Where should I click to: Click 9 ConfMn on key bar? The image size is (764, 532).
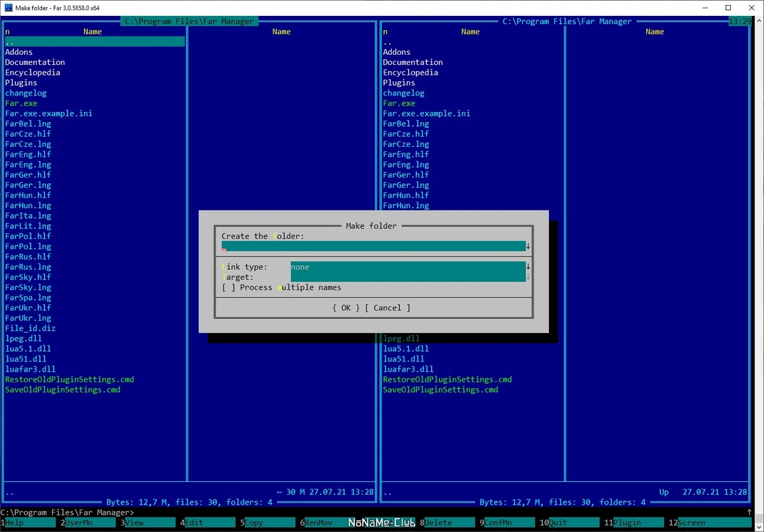(507, 522)
